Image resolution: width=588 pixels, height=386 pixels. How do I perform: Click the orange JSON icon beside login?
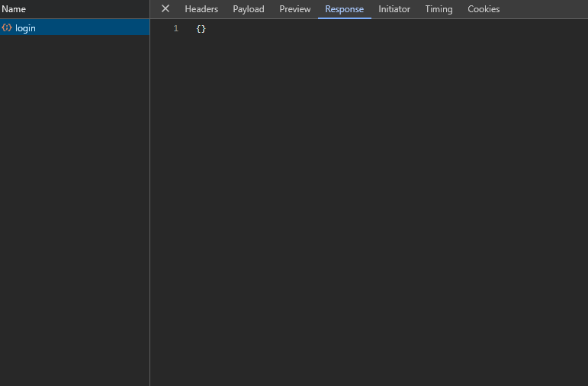click(7, 28)
